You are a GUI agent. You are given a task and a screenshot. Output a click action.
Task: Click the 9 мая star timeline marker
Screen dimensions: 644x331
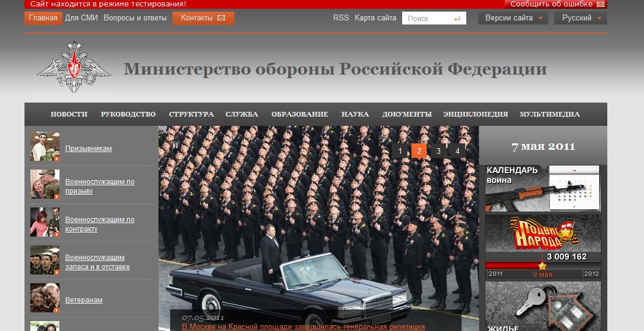(542, 266)
